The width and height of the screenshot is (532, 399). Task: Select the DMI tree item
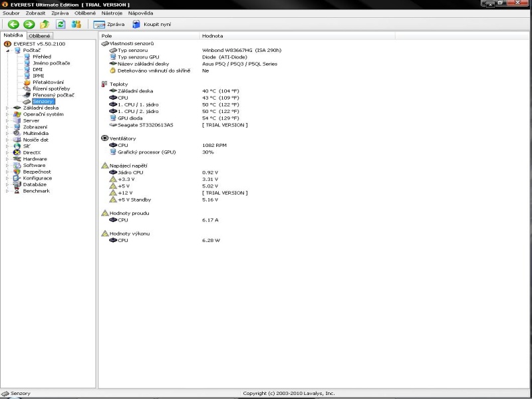(38, 70)
